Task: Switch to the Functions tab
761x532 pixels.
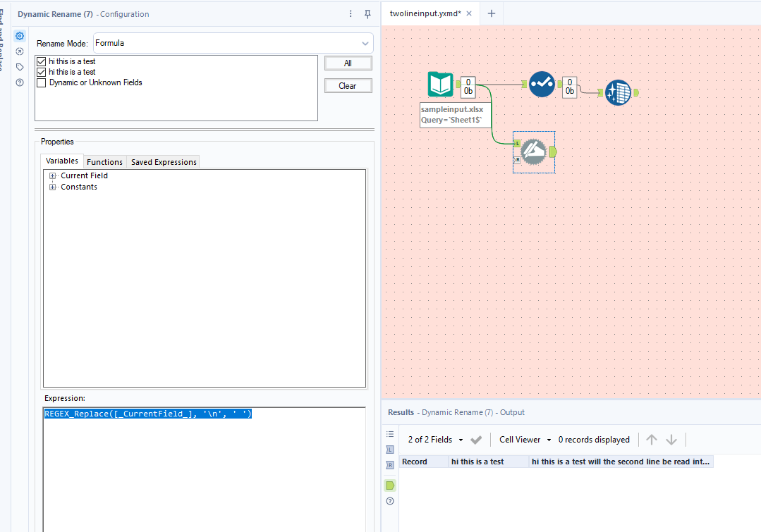Action: point(104,161)
